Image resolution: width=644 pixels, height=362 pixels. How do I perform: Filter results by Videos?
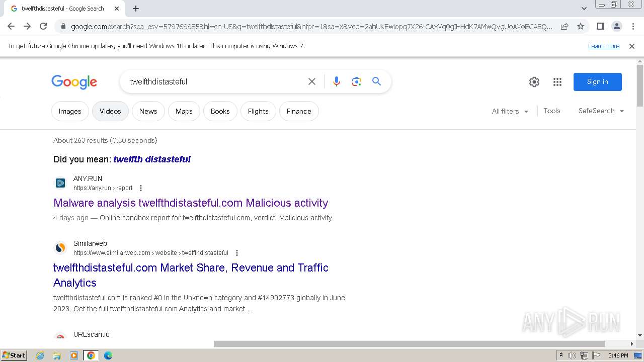110,111
